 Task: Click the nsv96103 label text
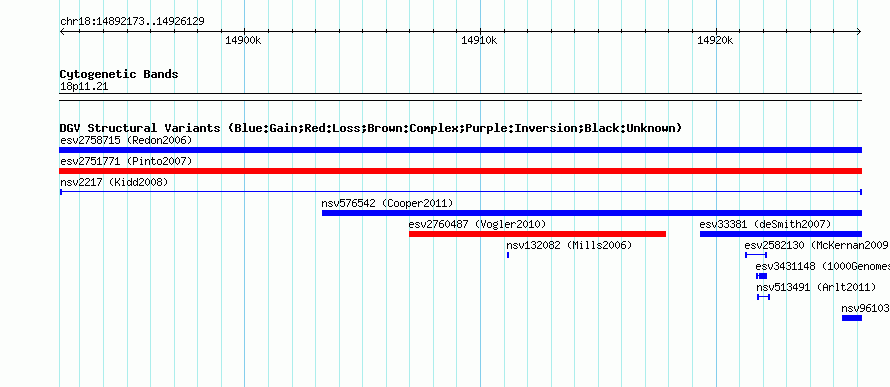pos(865,308)
